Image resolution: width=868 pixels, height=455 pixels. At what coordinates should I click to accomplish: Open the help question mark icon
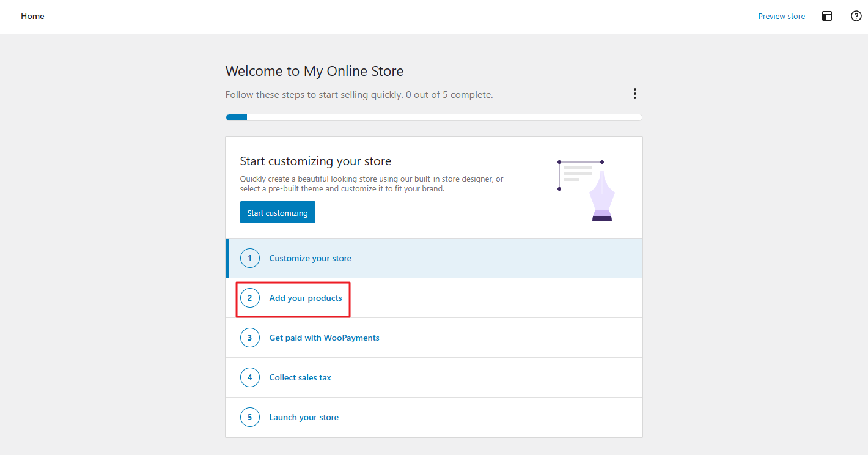(x=856, y=17)
